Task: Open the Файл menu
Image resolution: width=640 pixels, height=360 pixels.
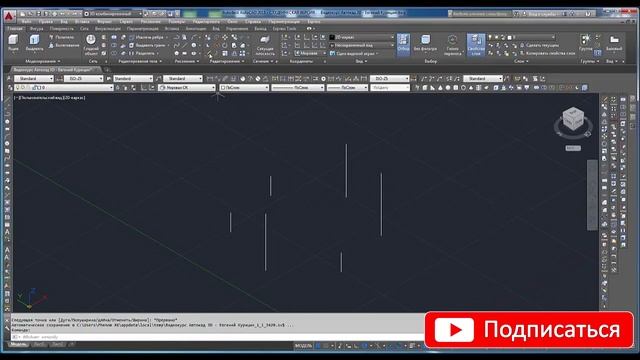Action: [27, 21]
